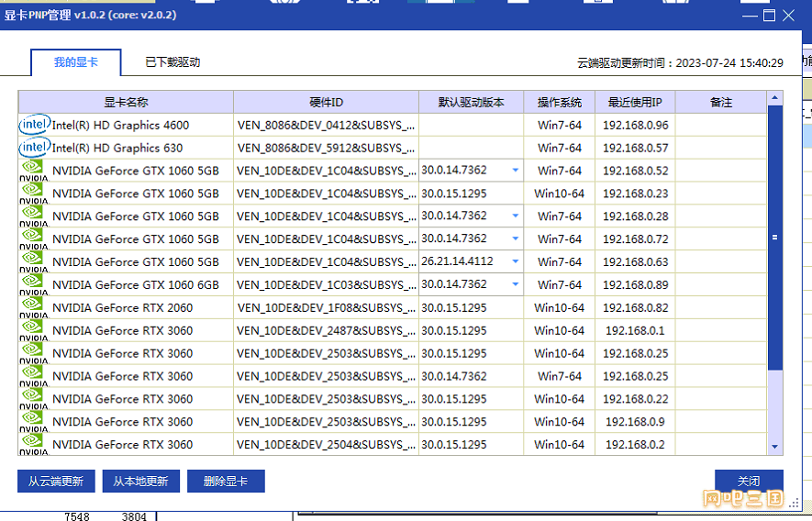Select NVIDIA icon in row with IP 192.168.0.23
The width and height of the screenshot is (812, 521).
[34, 194]
